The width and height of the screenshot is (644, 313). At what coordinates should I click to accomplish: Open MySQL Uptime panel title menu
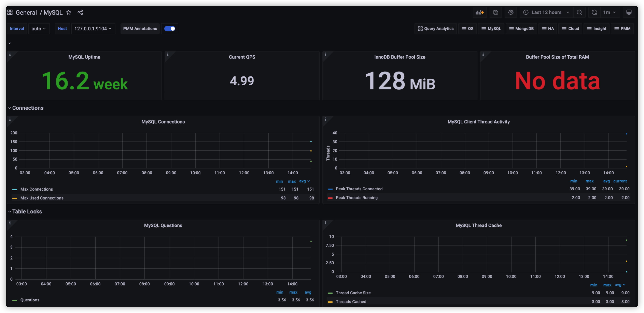(x=84, y=57)
